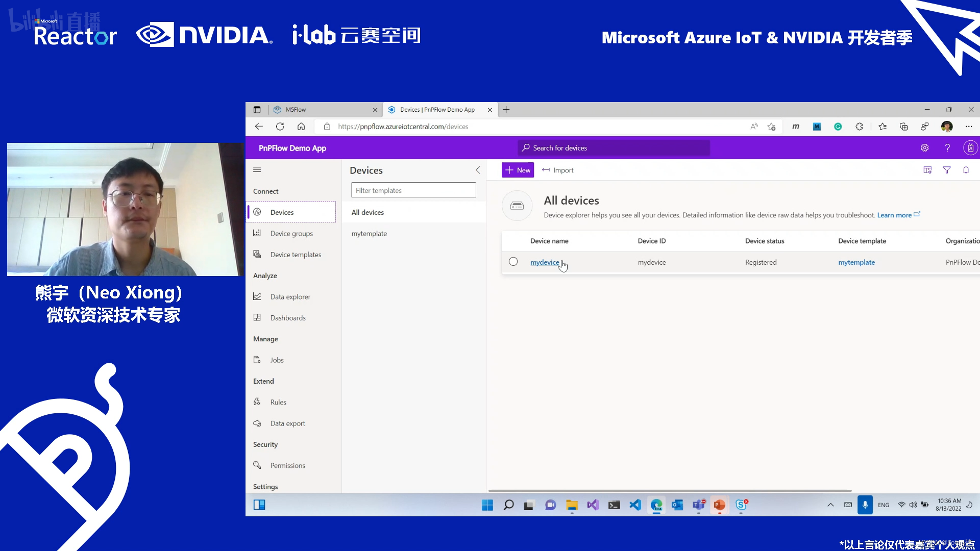Screen dimensions: 980x551
Task: Open the Grammarly extension icon
Action: coord(838,127)
